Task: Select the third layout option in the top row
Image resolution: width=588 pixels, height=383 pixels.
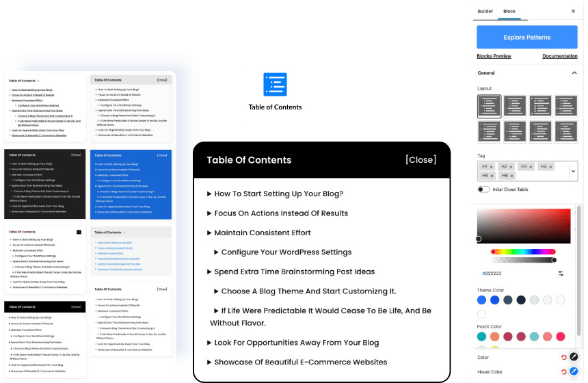Action: point(540,106)
